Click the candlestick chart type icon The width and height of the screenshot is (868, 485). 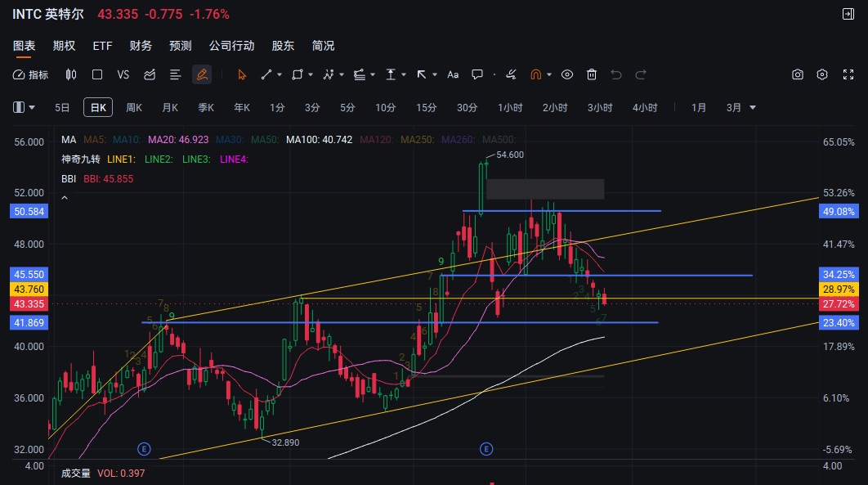click(x=70, y=74)
